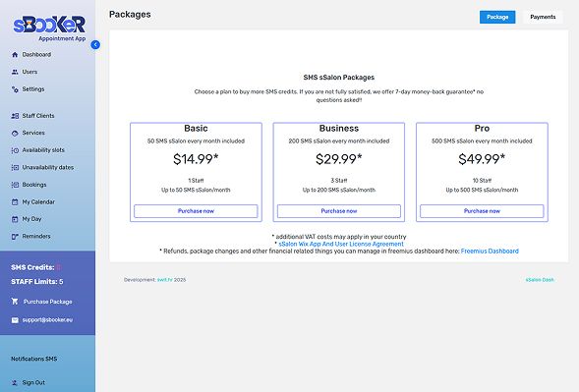Open Staff Clients icon in sidebar
Image resolution: width=579 pixels, height=392 pixels.
coord(15,116)
